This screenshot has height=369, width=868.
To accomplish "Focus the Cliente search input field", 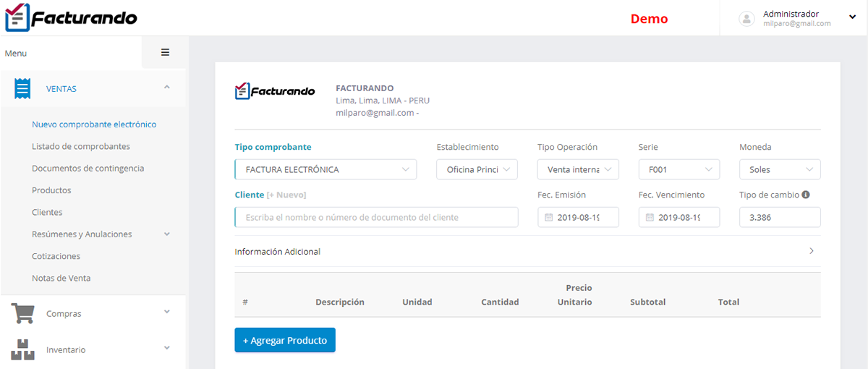I will [376, 217].
